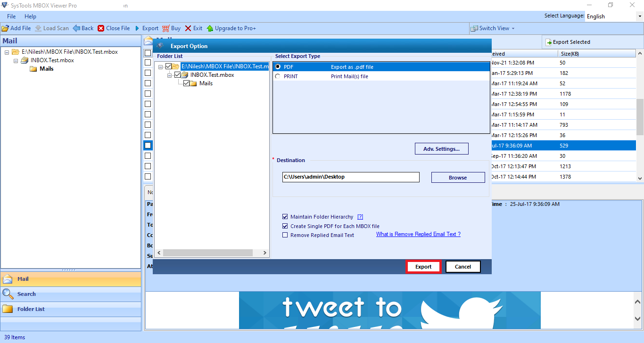This screenshot has width=644, height=343.
Task: Click the Export button in dialog
Action: click(x=423, y=267)
